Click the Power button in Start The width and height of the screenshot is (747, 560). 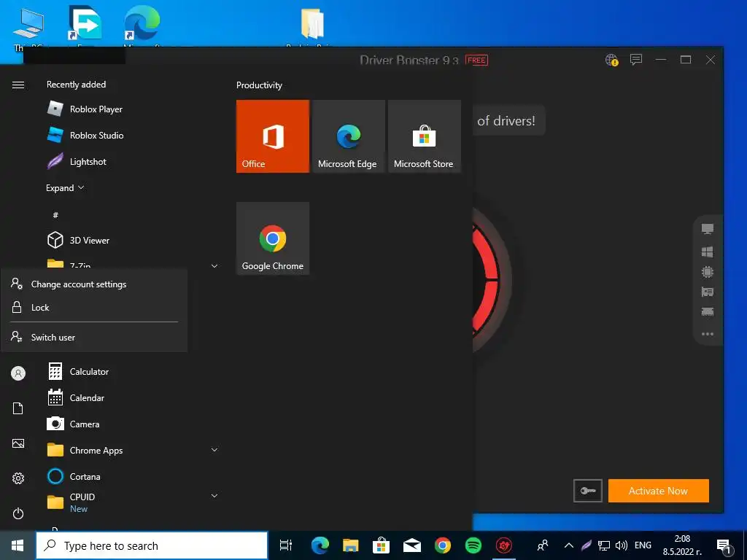(x=18, y=513)
